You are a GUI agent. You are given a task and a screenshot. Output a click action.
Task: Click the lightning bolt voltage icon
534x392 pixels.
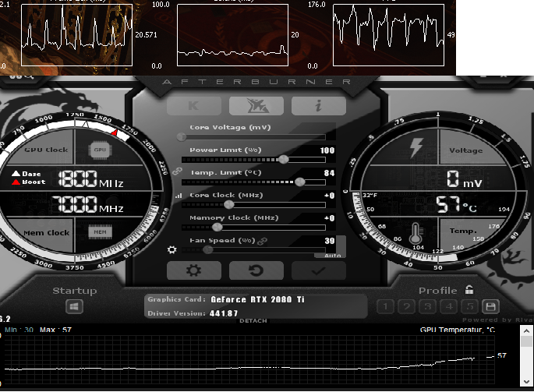click(416, 147)
